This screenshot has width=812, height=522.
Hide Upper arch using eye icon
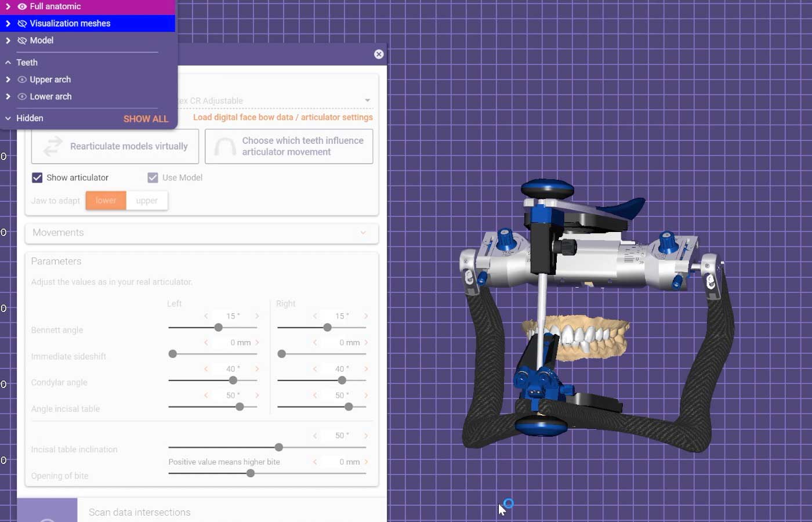pyautogui.click(x=22, y=79)
